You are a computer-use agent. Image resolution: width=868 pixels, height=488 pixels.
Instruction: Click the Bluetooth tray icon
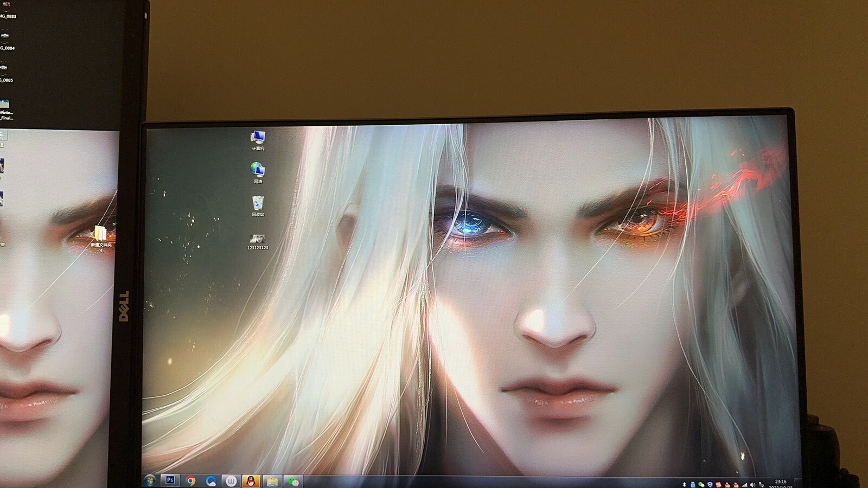coord(684,484)
